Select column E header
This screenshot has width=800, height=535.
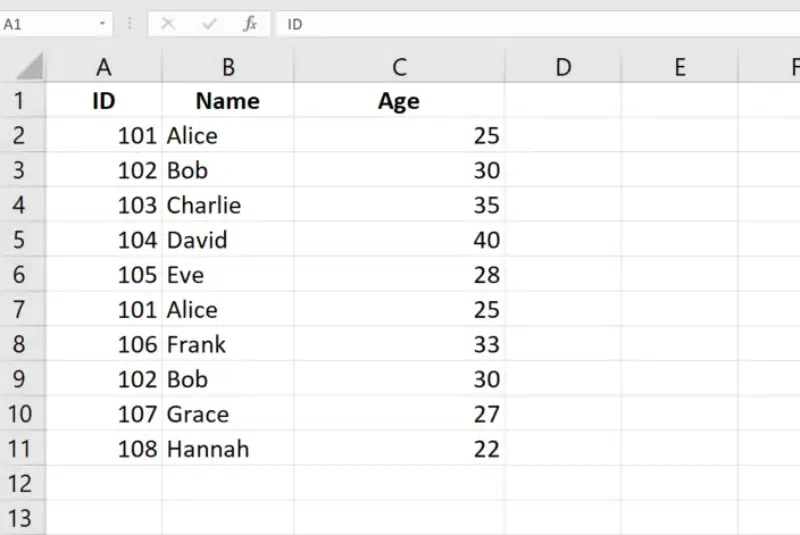click(680, 67)
